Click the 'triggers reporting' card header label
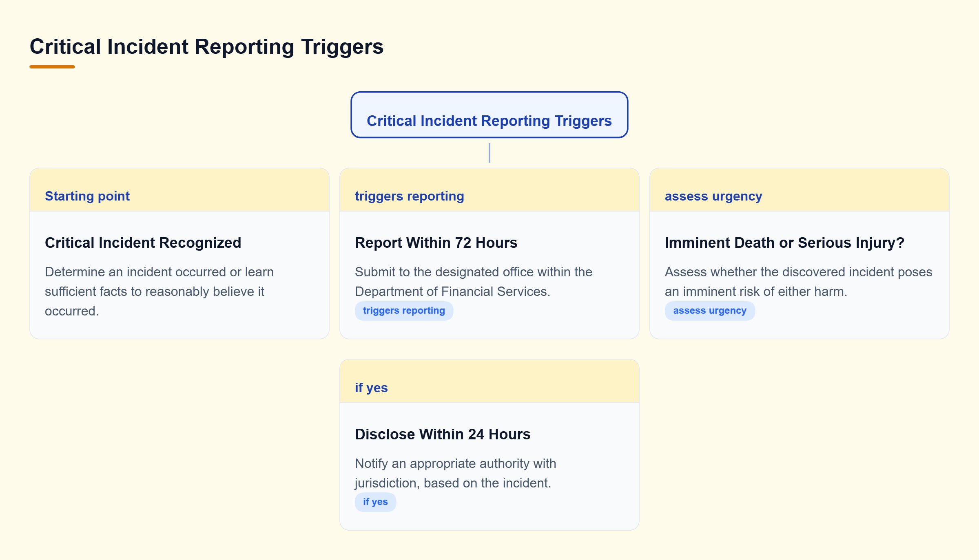This screenshot has width=979, height=560. [410, 196]
